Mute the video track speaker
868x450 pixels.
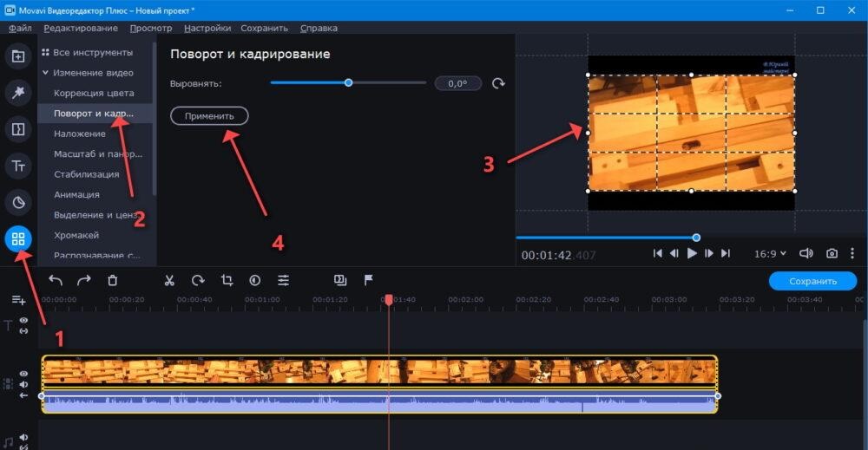click(x=23, y=384)
